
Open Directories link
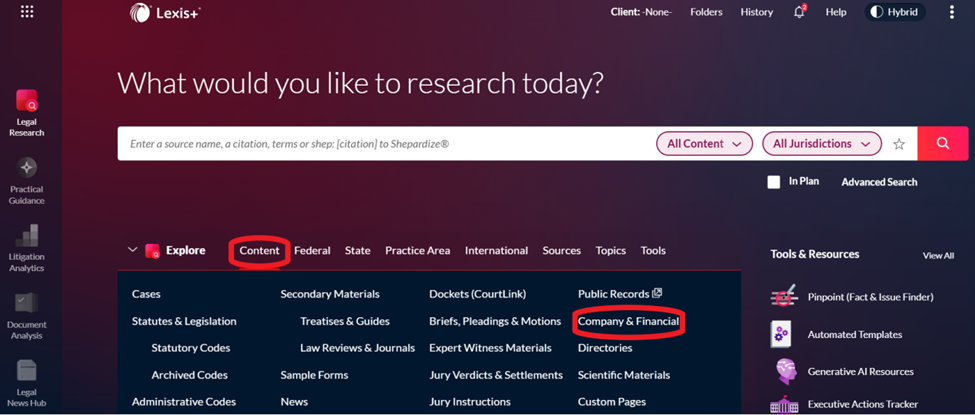point(605,348)
